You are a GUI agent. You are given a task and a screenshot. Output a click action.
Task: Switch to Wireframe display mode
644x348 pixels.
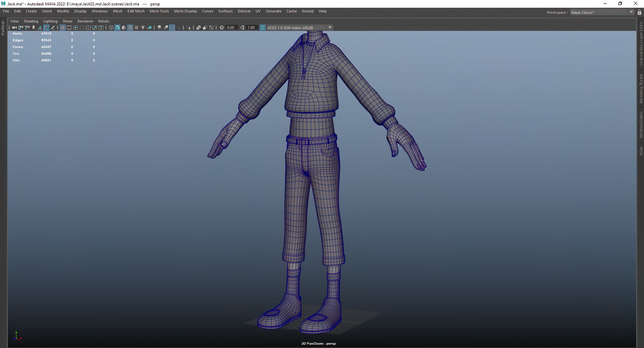click(111, 28)
